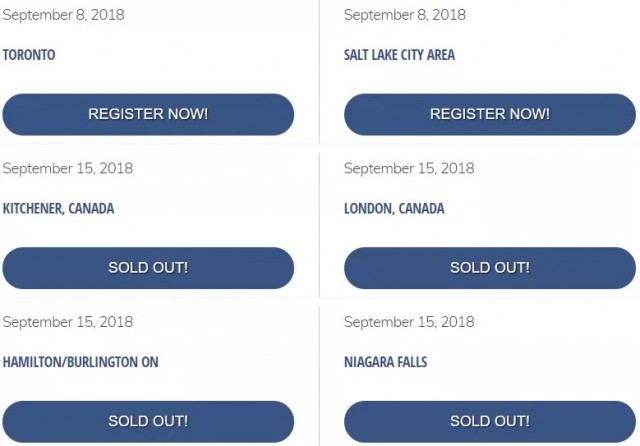Open the TORONTO event title
The height and width of the screenshot is (446, 640).
point(29,55)
